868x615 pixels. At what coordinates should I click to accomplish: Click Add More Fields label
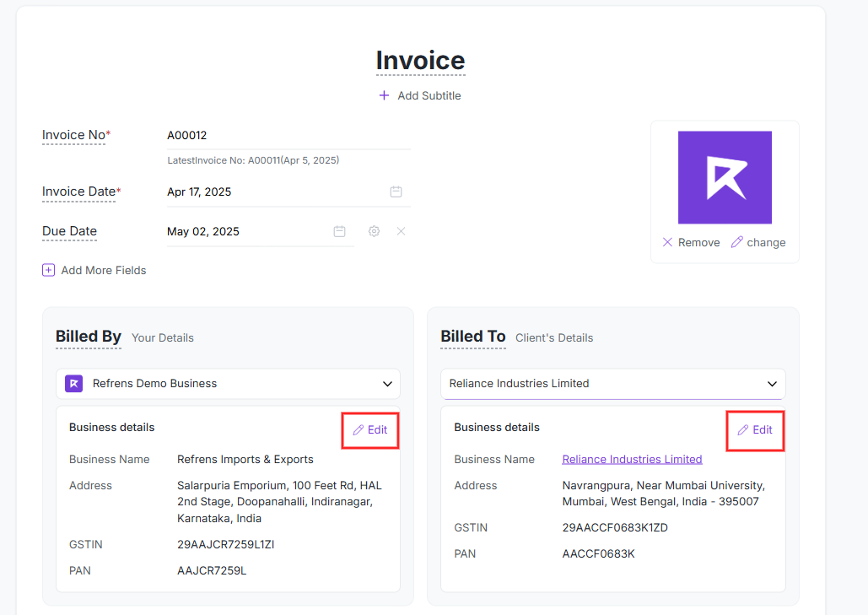(104, 270)
